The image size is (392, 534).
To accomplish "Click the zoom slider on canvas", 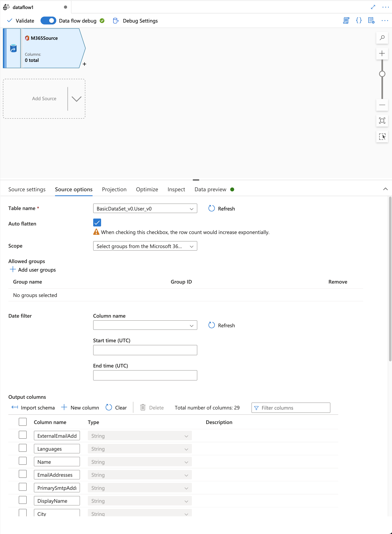I will coord(382,74).
